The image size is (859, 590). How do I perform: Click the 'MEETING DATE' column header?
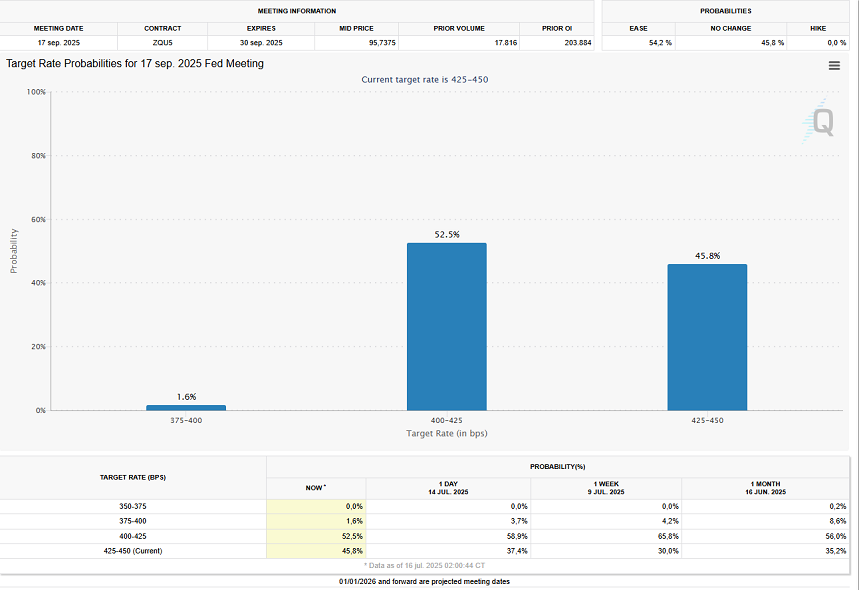pyautogui.click(x=59, y=28)
